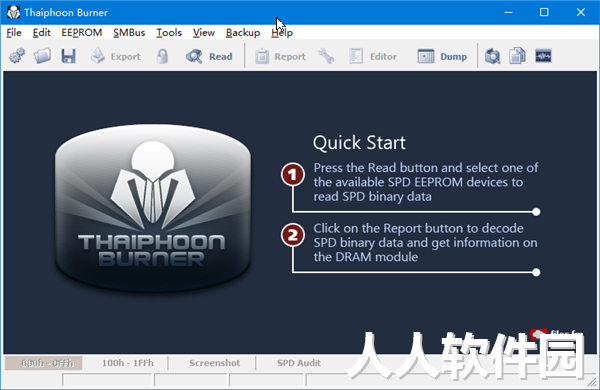Click the Dump toolbar button
The image size is (600, 390).
(442, 56)
